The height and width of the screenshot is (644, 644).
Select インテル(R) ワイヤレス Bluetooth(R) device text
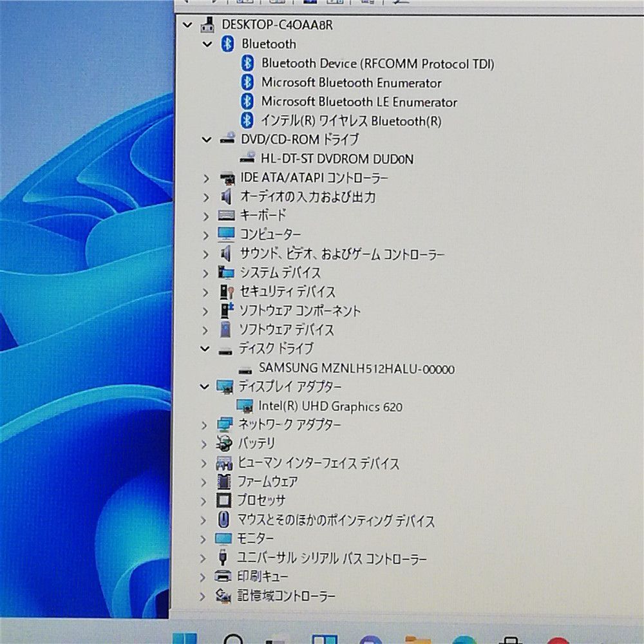pyautogui.click(x=351, y=121)
